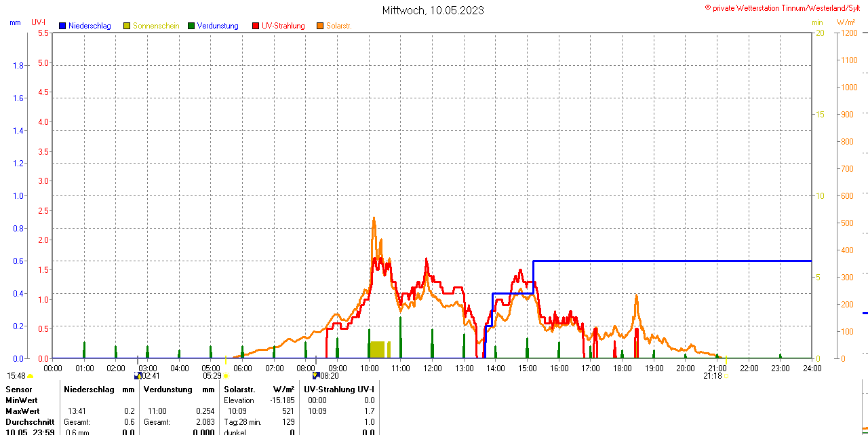The height and width of the screenshot is (435, 868).
Task: Click the Verdunstung legend label
Action: click(218, 26)
